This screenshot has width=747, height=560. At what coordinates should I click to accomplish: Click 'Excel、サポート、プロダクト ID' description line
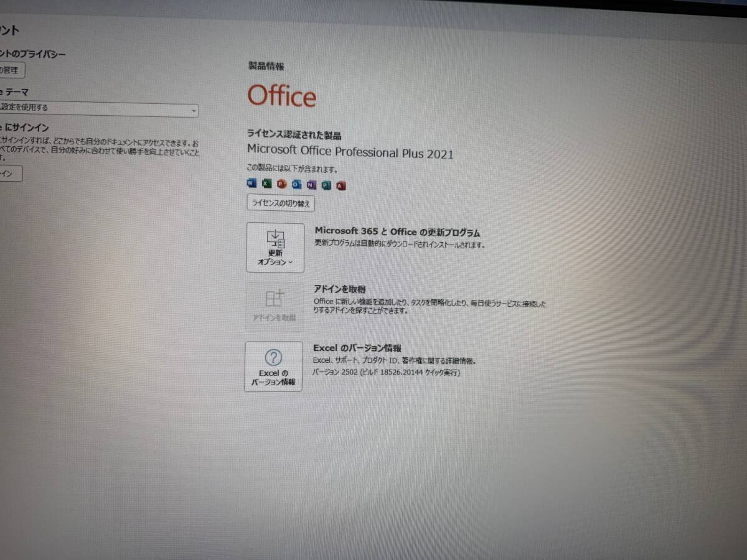coord(395,360)
